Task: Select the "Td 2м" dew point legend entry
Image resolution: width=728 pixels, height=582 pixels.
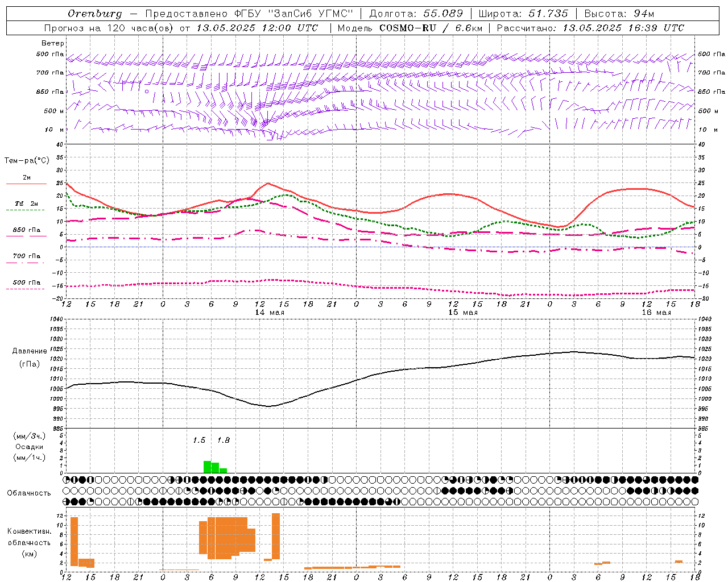Action: point(27,203)
